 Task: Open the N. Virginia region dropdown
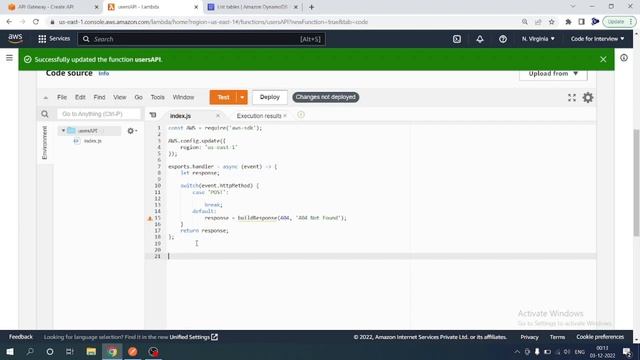(538, 39)
